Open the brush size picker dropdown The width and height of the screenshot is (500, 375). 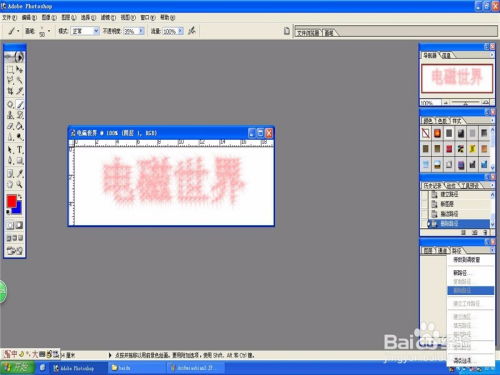point(49,31)
